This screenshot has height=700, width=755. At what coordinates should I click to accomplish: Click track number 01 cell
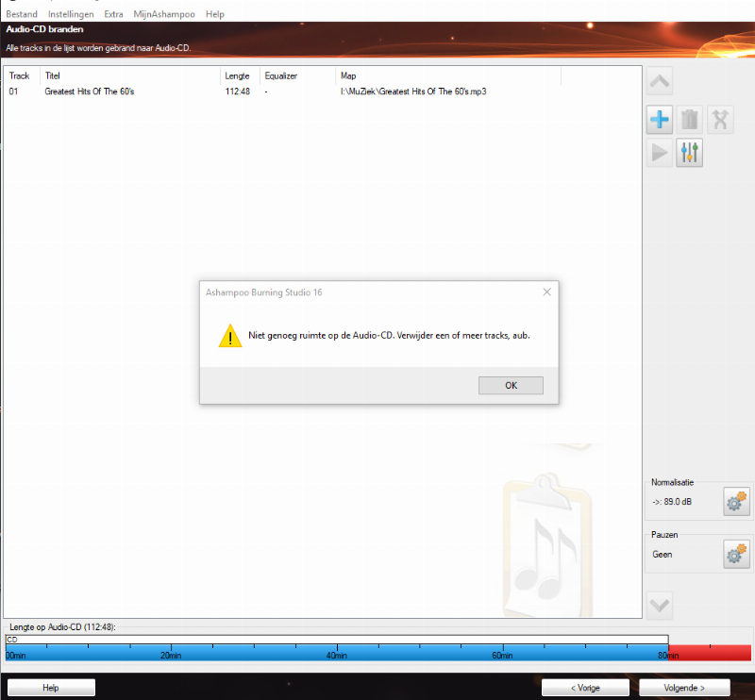coord(13,92)
